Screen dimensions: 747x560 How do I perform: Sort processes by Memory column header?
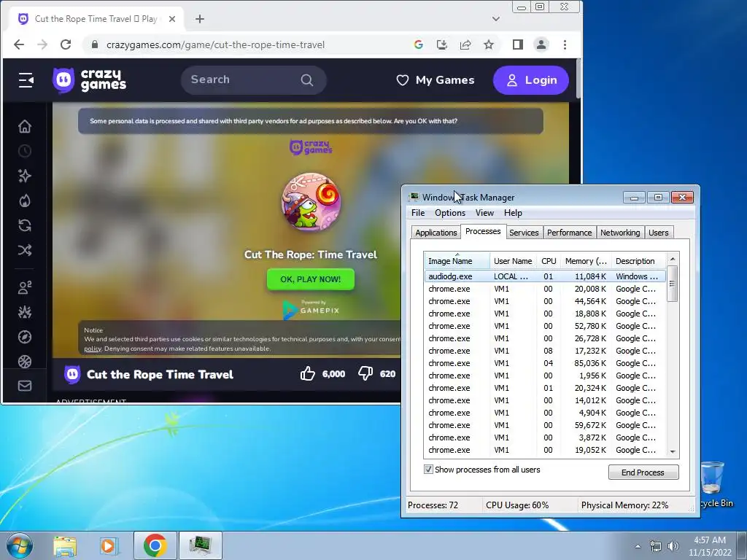click(x=586, y=261)
